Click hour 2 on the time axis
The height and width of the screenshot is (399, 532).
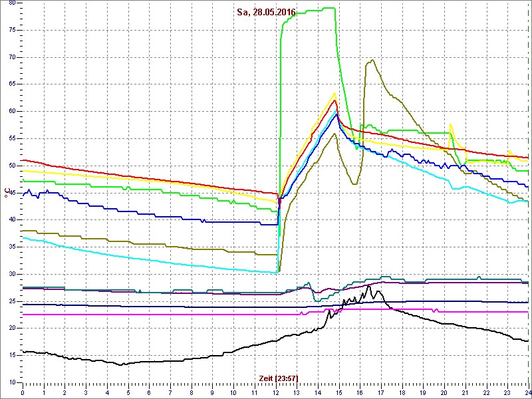point(65,392)
